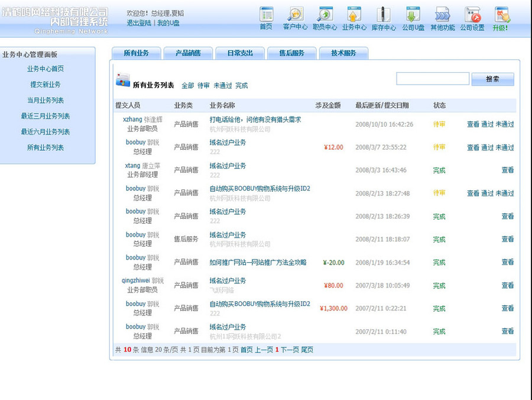Open the 其他功能 icon
Viewport: 532px width, 400px height.
[x=442, y=14]
